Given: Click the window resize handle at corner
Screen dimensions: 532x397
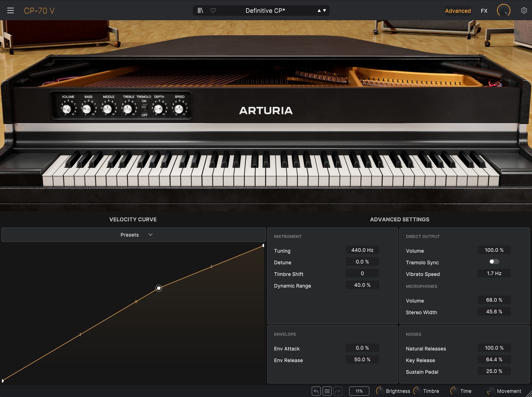Looking at the screenshot, I should point(529,394).
